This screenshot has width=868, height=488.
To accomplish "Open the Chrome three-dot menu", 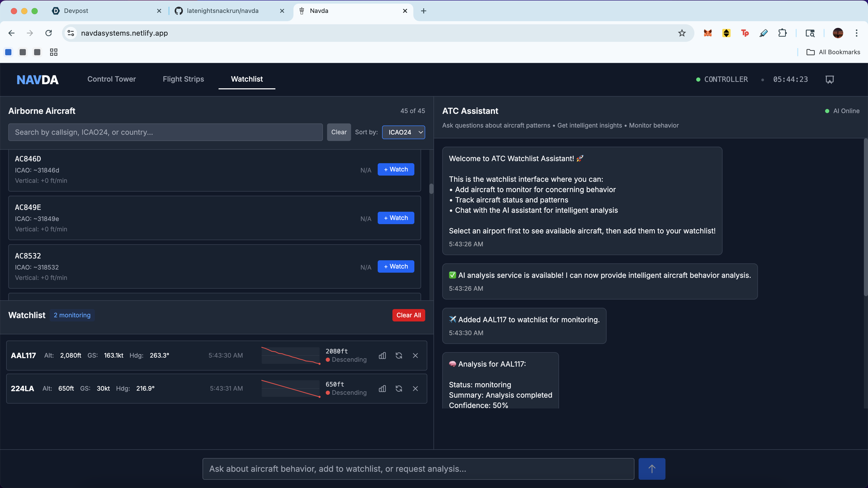I will (856, 33).
